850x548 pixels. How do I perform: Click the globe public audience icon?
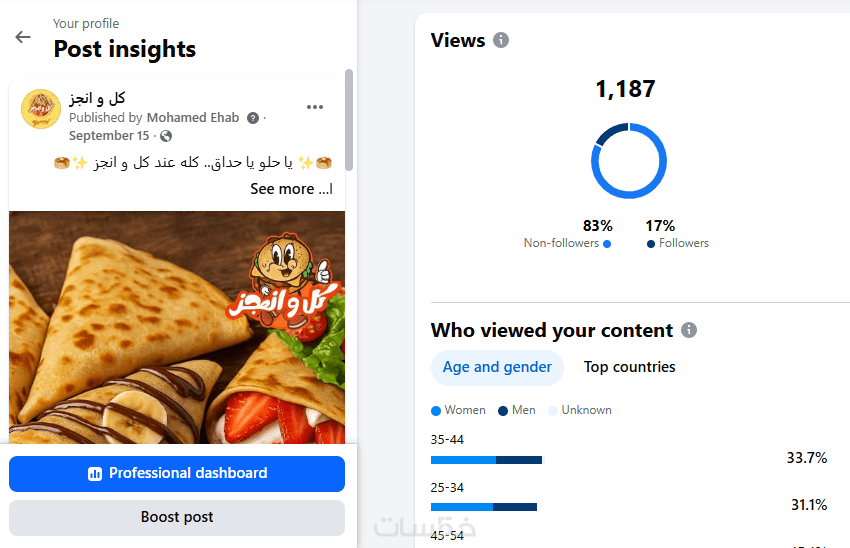pyautogui.click(x=166, y=136)
